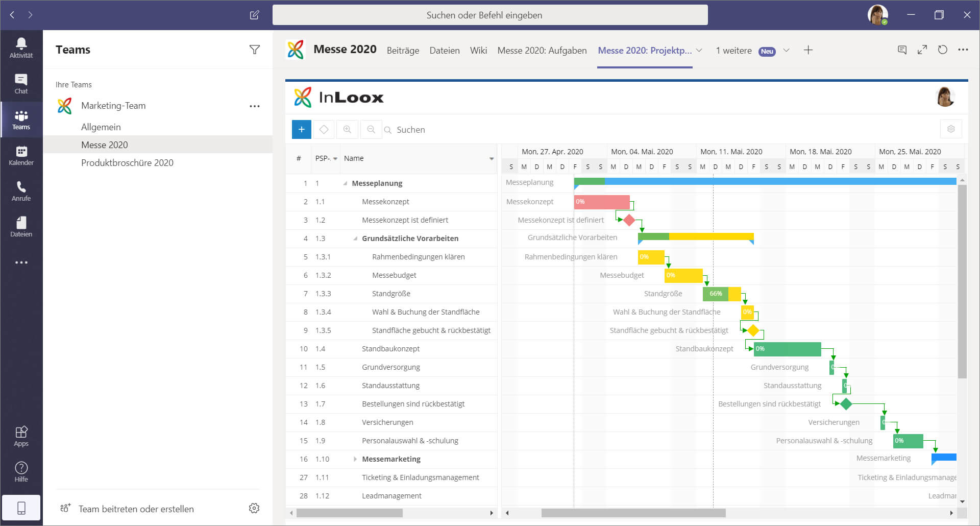This screenshot has width=980, height=526.
Task: Go forward with the right arrow
Action: tap(31, 15)
